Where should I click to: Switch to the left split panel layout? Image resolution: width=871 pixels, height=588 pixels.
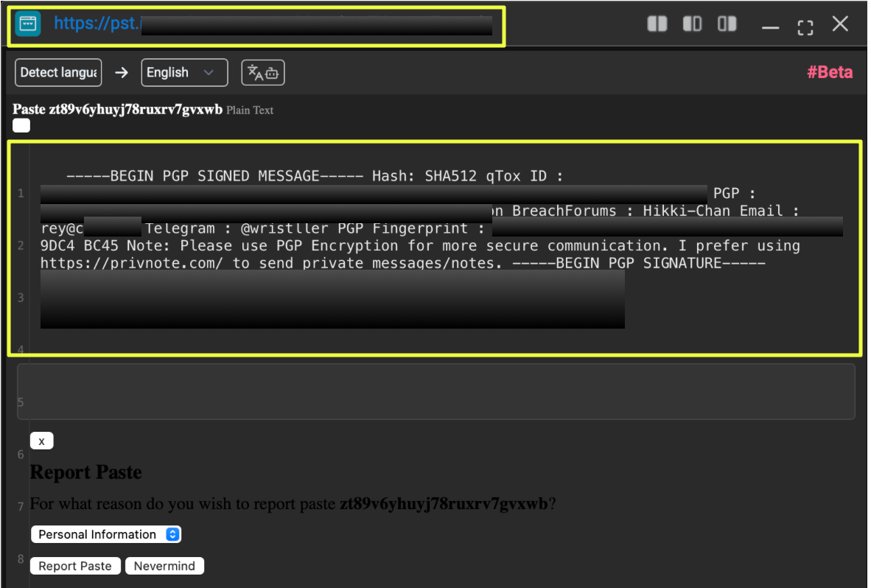[657, 24]
